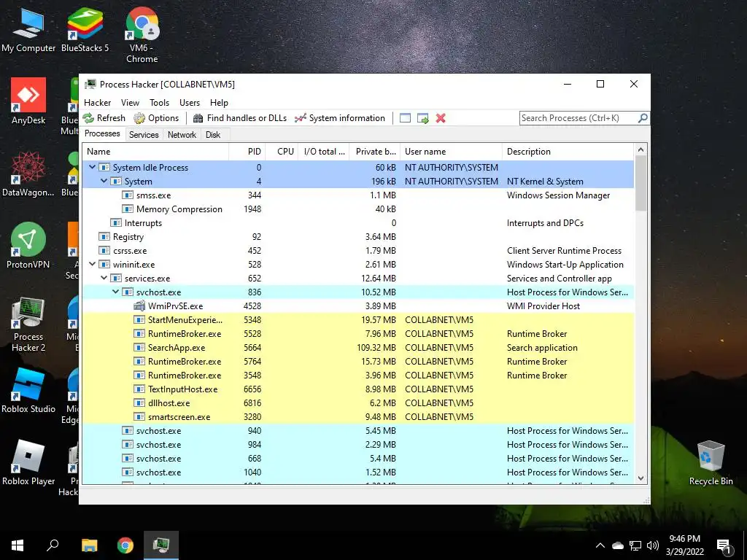Viewport: 747px width, 560px height.
Task: Open the Users menu
Action: (190, 102)
